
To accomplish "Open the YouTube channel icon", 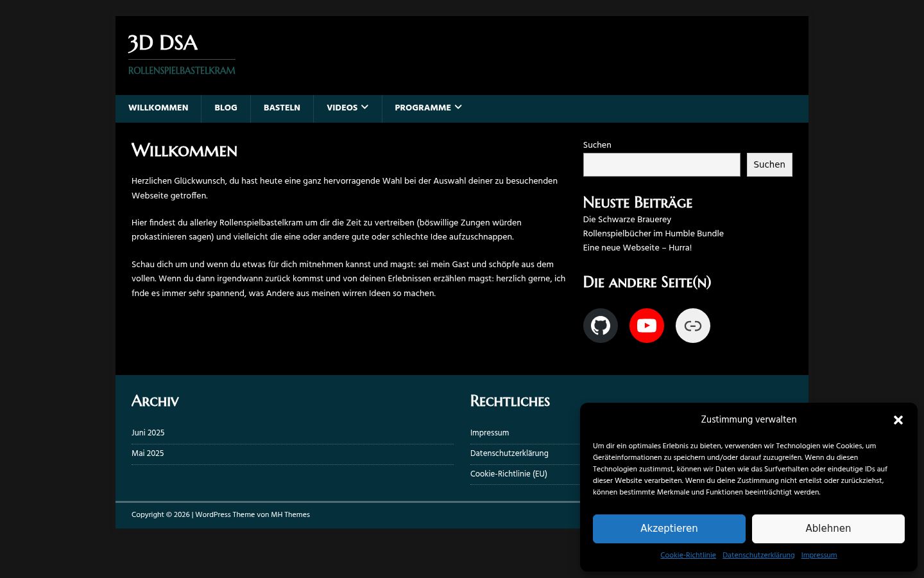I will point(646,326).
